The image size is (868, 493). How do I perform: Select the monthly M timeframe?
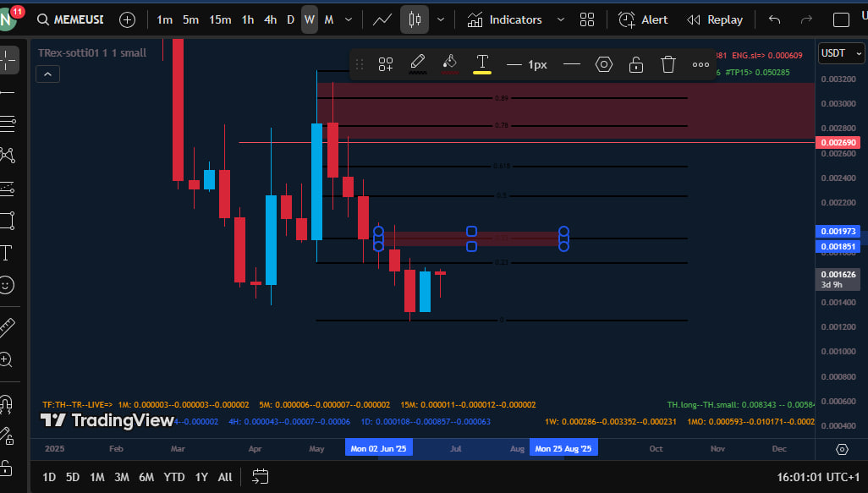coord(329,20)
